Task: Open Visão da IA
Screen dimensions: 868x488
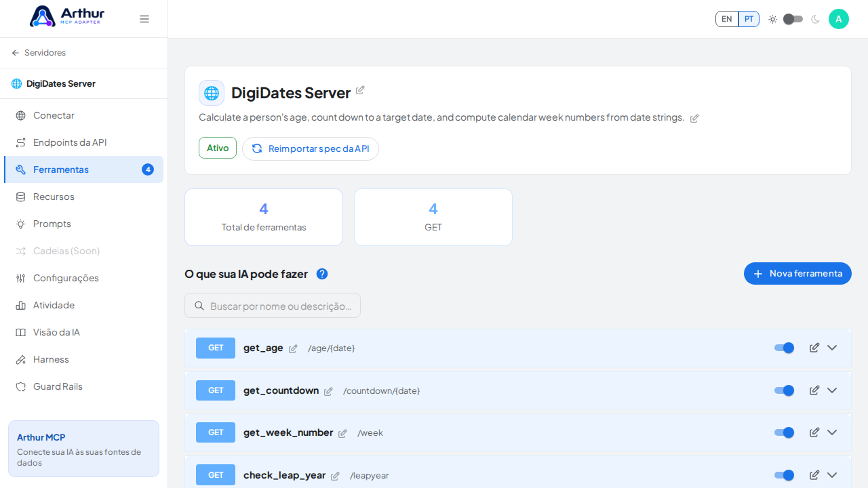Action: [x=83, y=332]
